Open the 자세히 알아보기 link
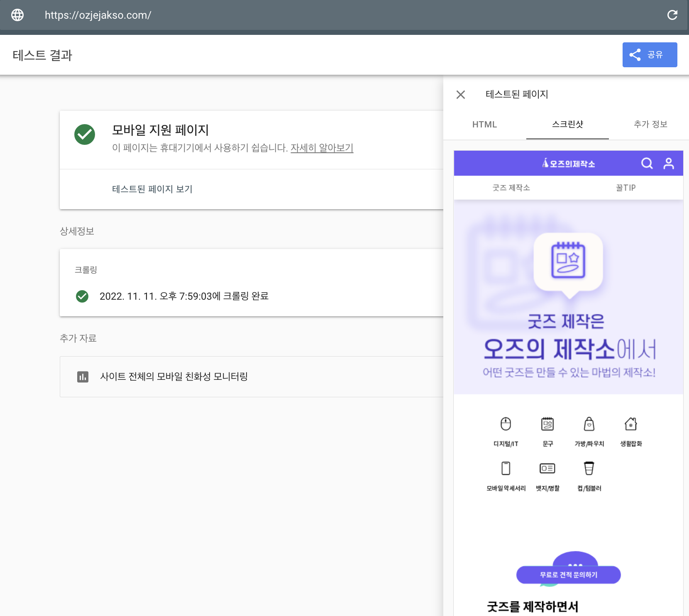 pyautogui.click(x=322, y=148)
